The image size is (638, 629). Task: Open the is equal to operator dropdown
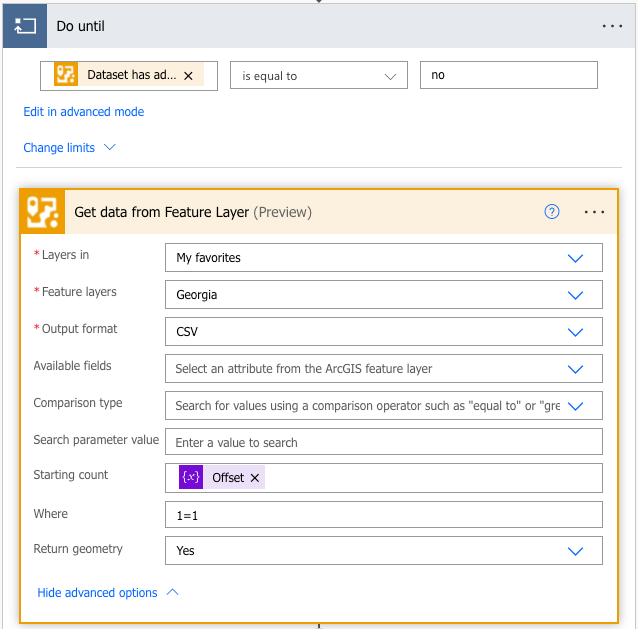click(x=318, y=75)
